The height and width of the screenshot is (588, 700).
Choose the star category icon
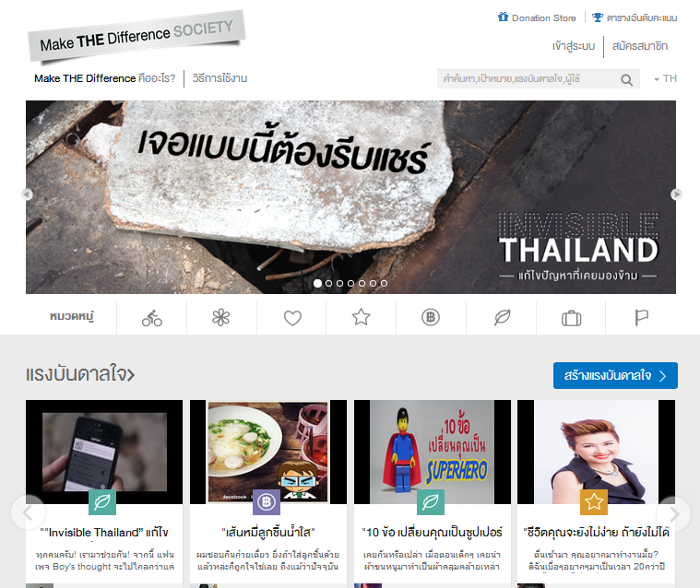(x=362, y=317)
